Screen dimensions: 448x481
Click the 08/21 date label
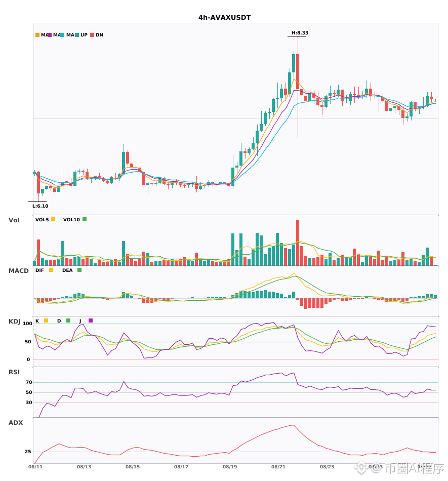click(278, 467)
